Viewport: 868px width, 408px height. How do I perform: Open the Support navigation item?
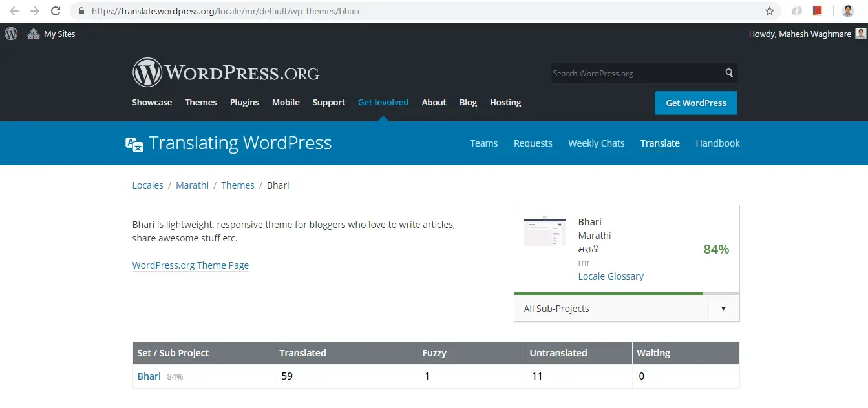329,102
